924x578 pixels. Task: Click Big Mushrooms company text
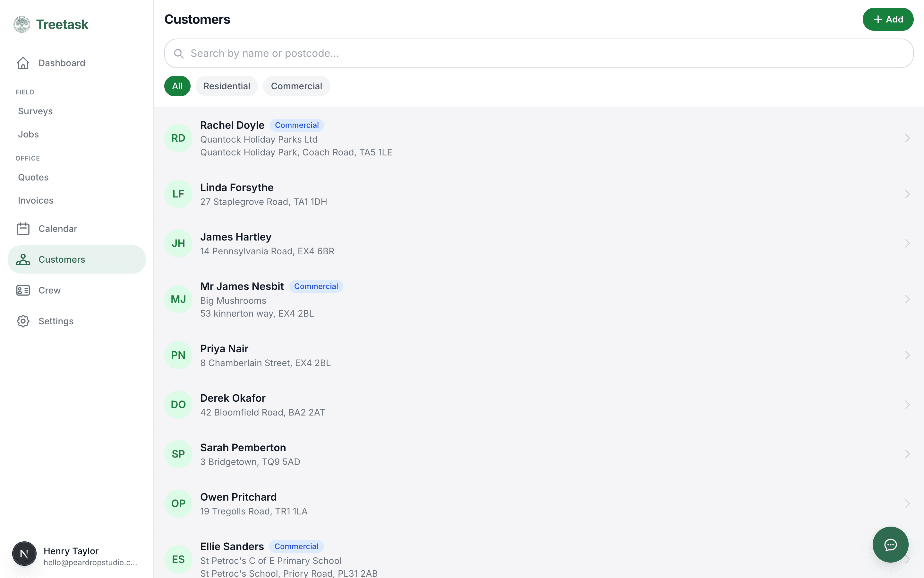pyautogui.click(x=233, y=301)
